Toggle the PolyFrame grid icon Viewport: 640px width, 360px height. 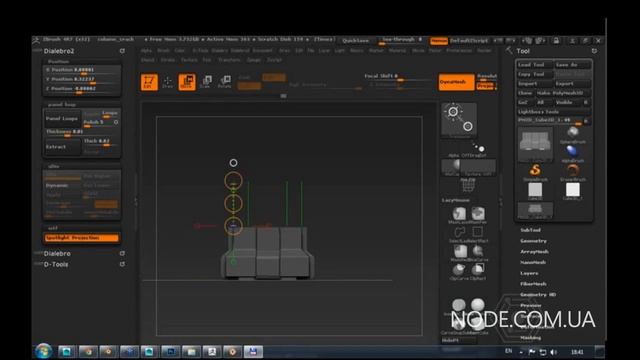coord(468,186)
